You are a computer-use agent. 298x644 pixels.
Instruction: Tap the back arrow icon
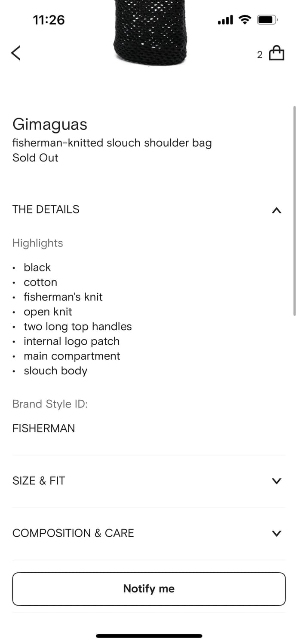pos(16,53)
